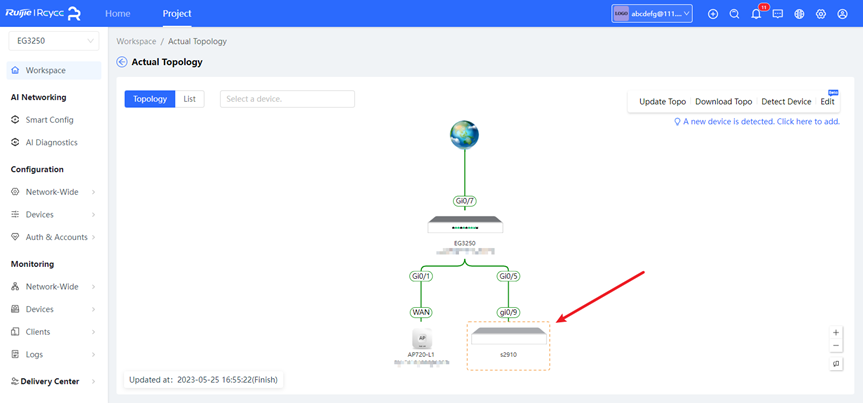863x403 pixels.
Task: Open the notifications bell
Action: 756,14
